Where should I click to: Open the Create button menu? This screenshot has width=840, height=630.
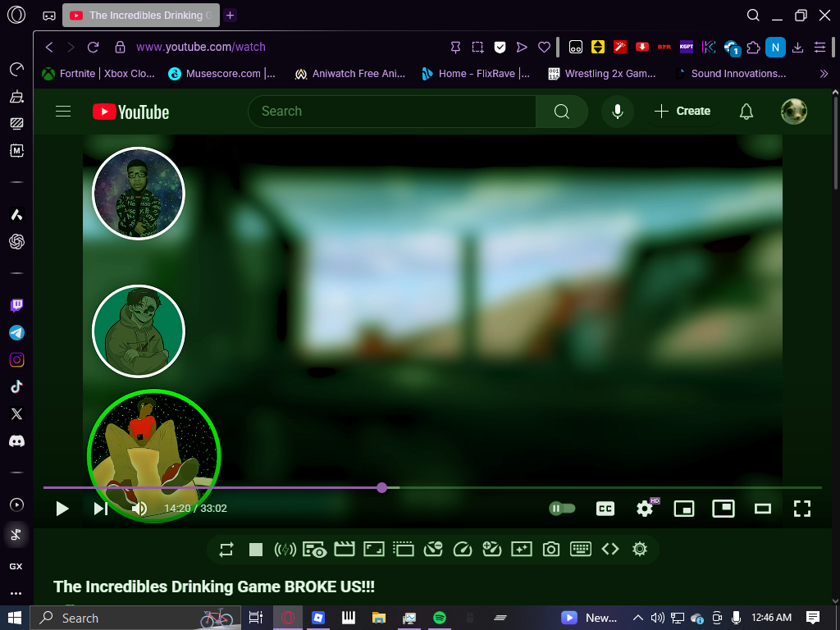[682, 112]
